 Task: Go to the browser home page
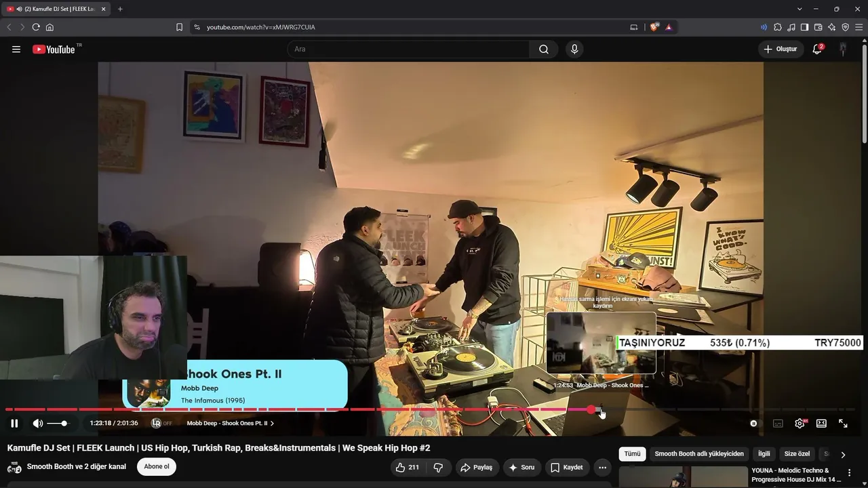pos(50,27)
